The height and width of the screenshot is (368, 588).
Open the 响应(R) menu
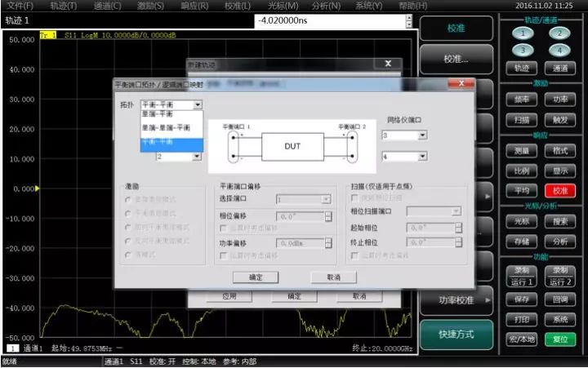(x=194, y=6)
